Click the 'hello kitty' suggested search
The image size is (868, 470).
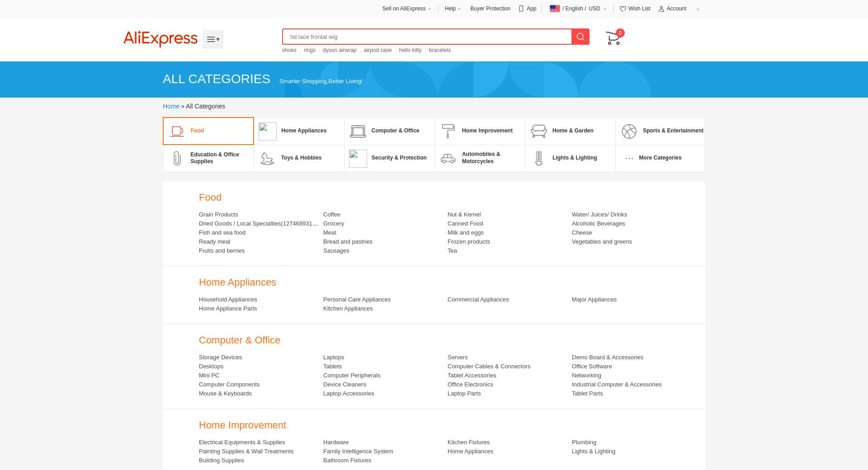click(x=410, y=50)
